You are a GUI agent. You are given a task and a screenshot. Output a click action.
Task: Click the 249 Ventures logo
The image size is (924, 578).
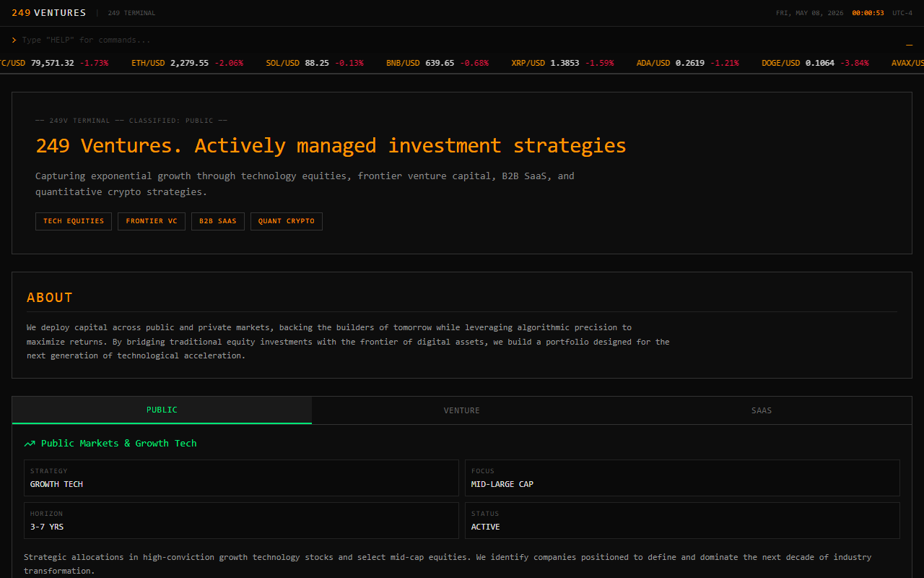[48, 12]
